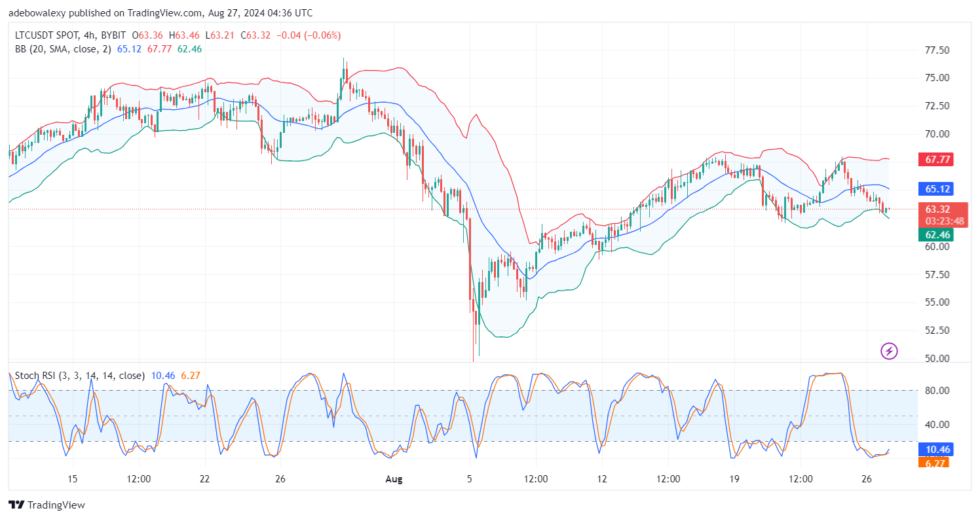Click the orange 6.27 Stoch RSI value tag
The height and width of the screenshot is (519, 980).
pos(935,463)
